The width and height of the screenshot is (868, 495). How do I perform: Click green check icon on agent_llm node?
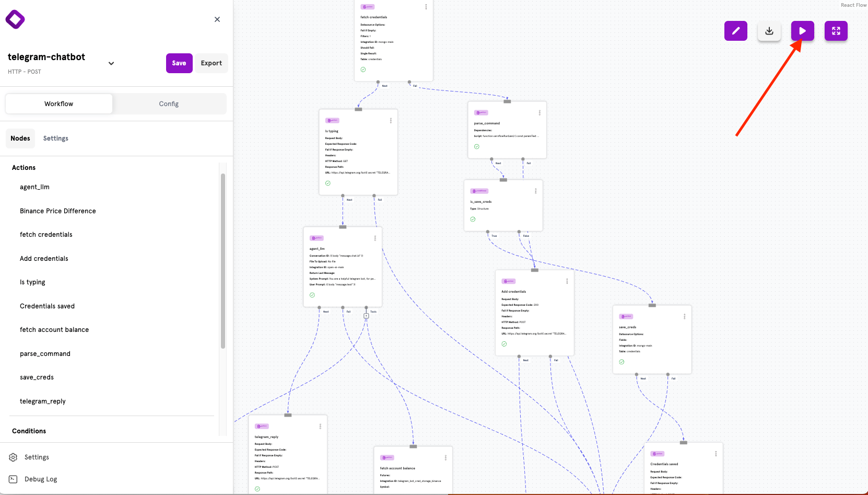(312, 295)
